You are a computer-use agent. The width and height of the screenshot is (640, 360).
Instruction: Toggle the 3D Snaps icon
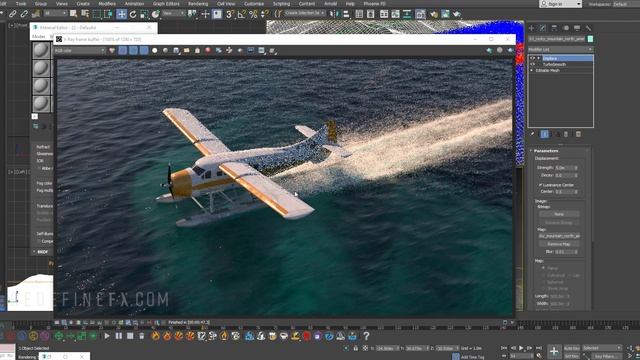tap(230, 14)
